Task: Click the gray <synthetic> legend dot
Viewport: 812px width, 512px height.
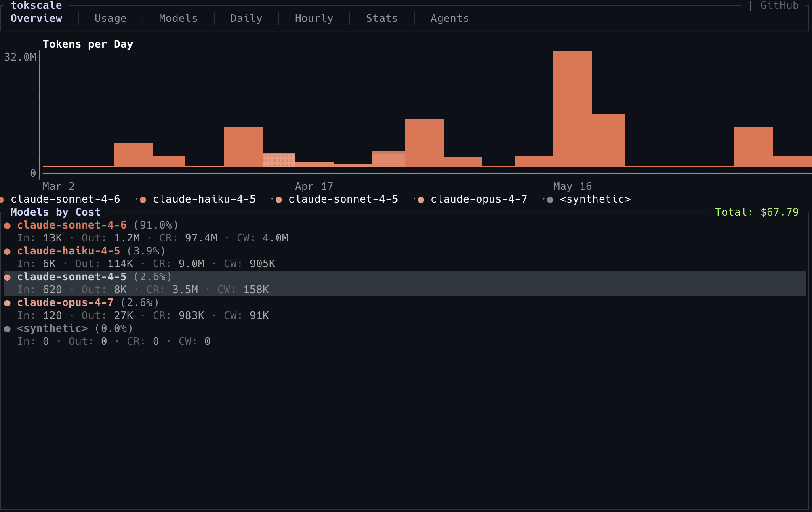Action: 550,200
